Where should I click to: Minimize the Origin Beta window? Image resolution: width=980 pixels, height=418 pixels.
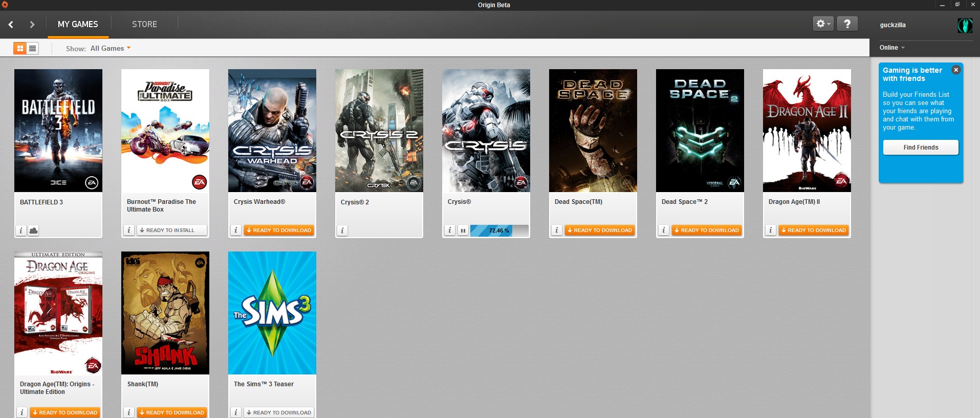[942, 5]
